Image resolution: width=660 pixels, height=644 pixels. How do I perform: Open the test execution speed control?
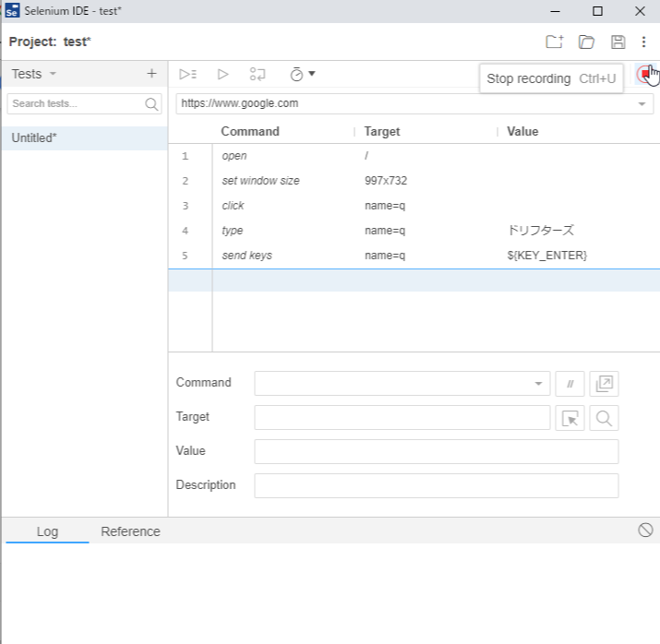point(302,74)
